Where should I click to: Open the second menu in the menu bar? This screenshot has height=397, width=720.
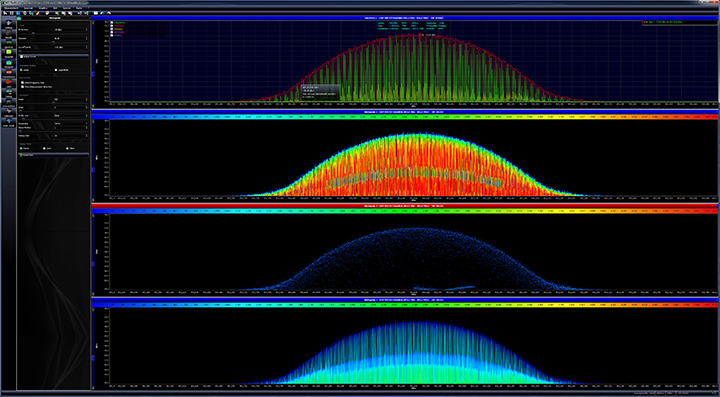(x=28, y=8)
